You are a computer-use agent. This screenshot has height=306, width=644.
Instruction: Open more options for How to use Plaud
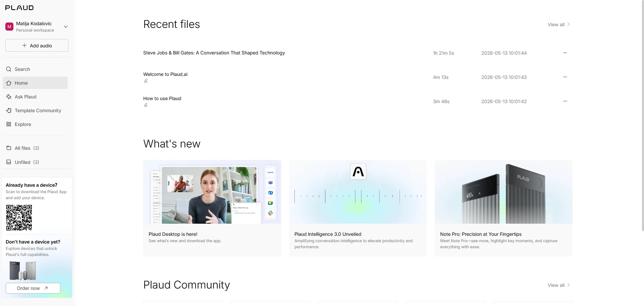pyautogui.click(x=565, y=101)
